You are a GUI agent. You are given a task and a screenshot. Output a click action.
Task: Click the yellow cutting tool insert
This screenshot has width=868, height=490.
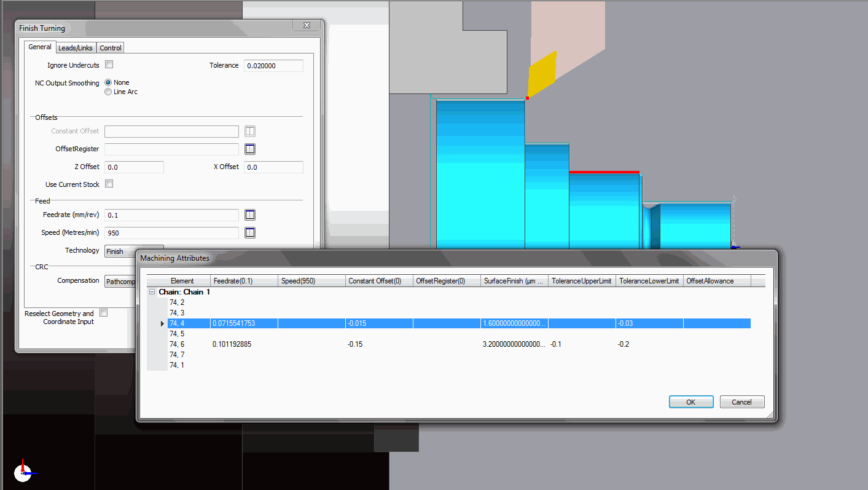point(542,74)
